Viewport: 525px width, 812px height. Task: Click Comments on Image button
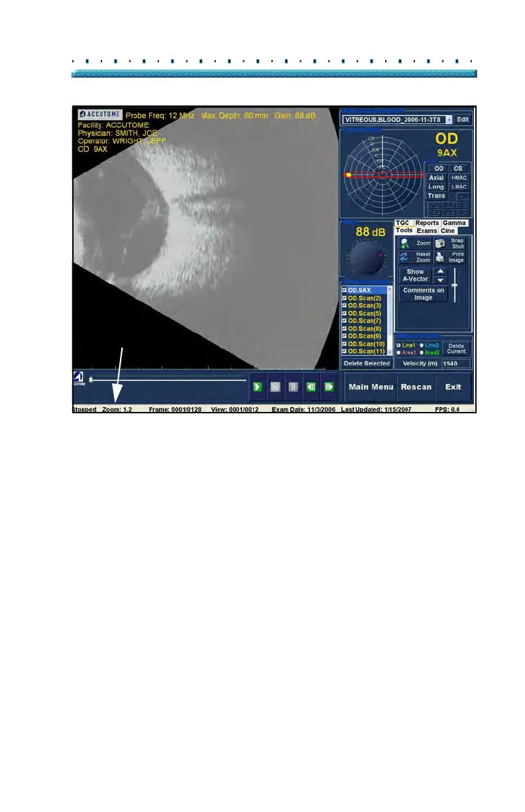point(424,294)
